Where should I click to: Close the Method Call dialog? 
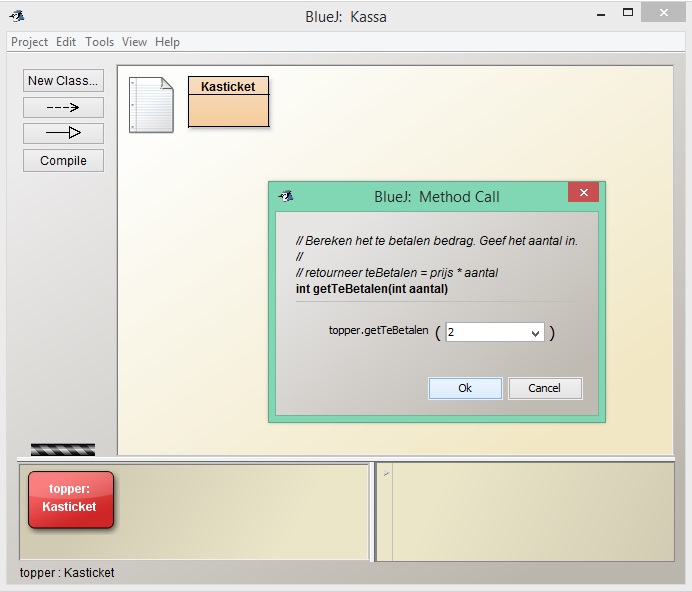(x=583, y=192)
